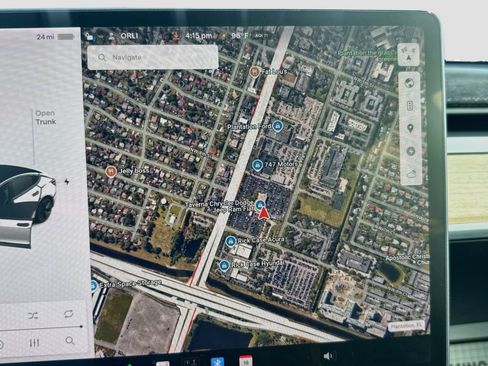Tap the compass orientation button on map
Viewport: 488px width, 366px height.
point(409,54)
